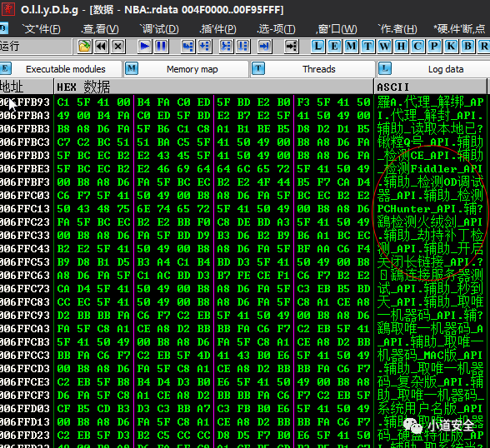Select the address row 006FFD03
The width and height of the screenshot is (490, 448).
pyautogui.click(x=25, y=409)
